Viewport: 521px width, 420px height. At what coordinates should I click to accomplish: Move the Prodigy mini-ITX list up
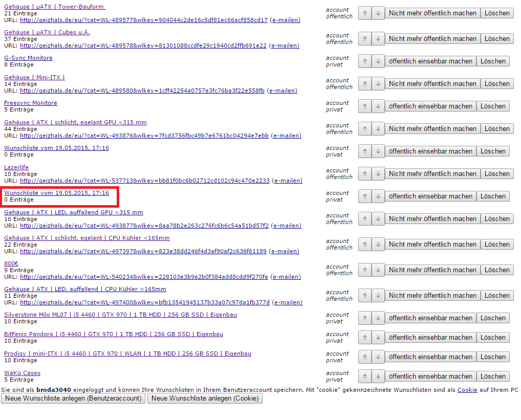365,357
